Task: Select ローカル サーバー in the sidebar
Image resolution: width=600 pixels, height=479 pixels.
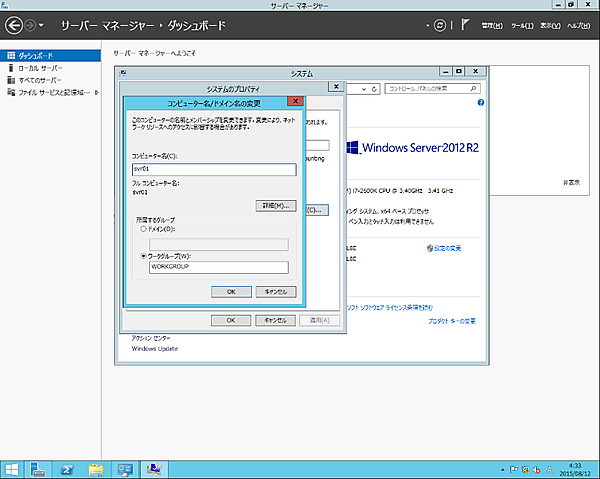Action: pyautogui.click(x=40, y=67)
